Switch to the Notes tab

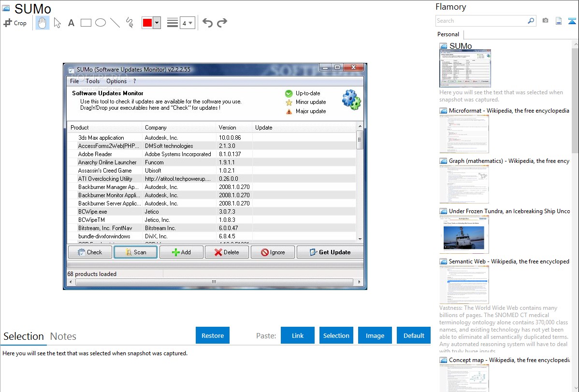click(63, 336)
